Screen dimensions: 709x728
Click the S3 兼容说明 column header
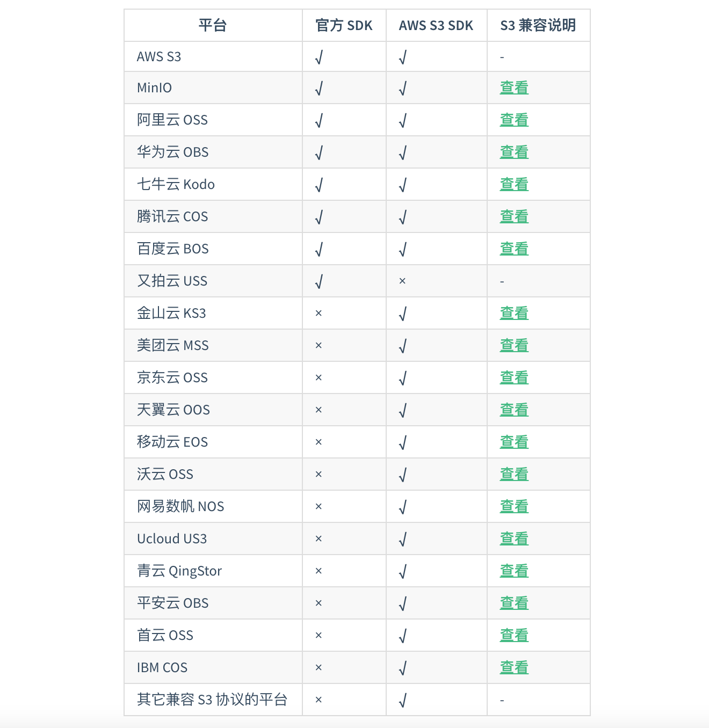tap(538, 25)
